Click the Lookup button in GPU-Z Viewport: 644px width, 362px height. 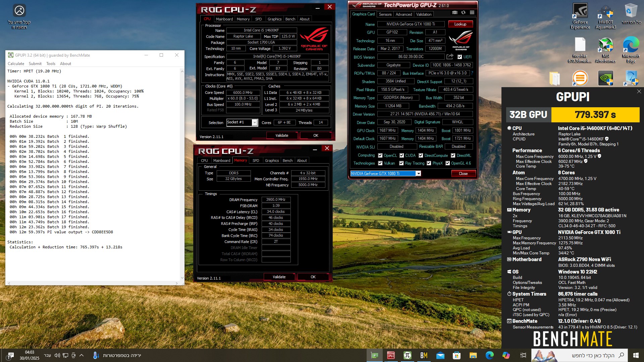click(x=460, y=24)
